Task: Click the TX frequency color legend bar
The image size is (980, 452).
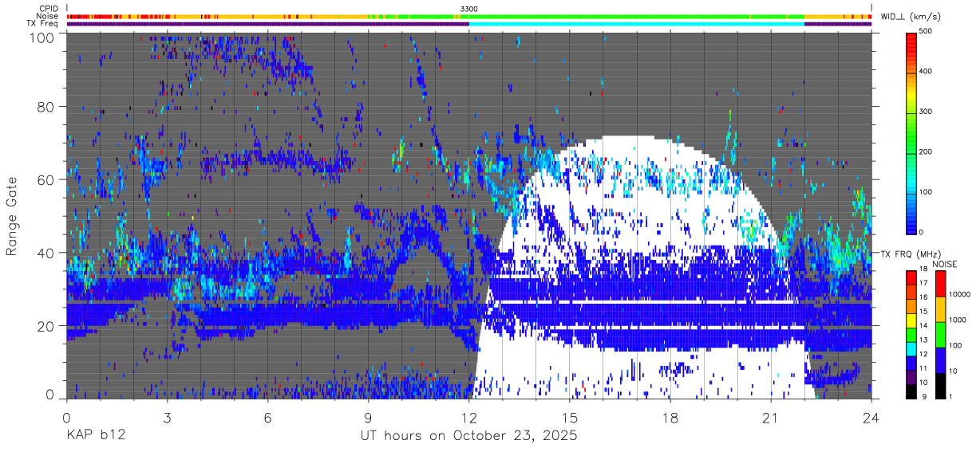Action: 912,333
